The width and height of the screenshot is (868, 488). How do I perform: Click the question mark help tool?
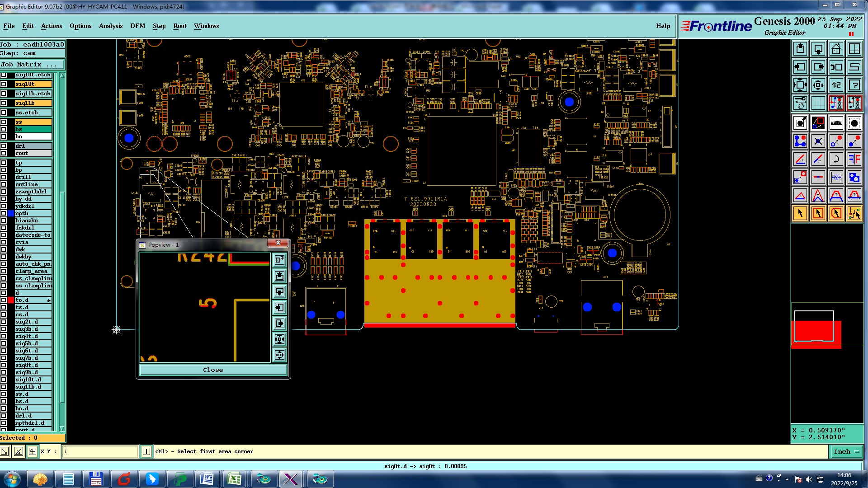[854, 85]
